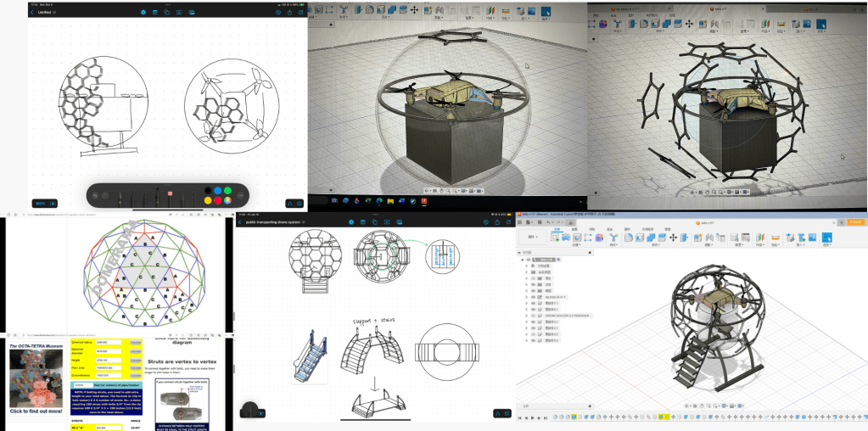Click "Click to find out more!" link

click(x=34, y=411)
